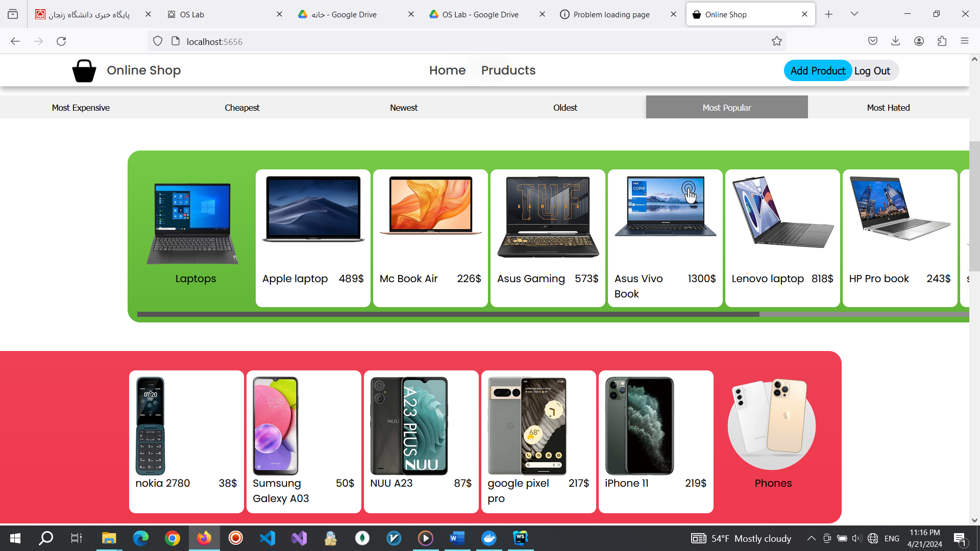The image size is (980, 551).
Task: Open Firefox Downloads panel icon
Action: pos(895,41)
